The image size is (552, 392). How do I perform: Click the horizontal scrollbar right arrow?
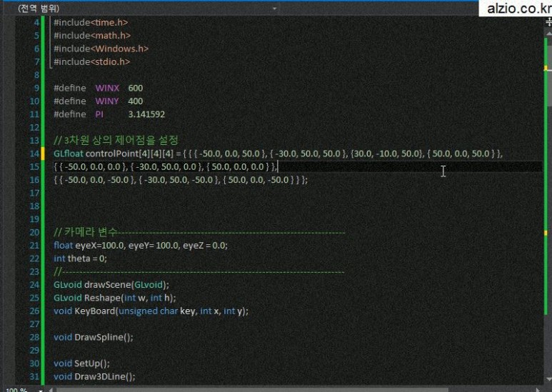538,390
